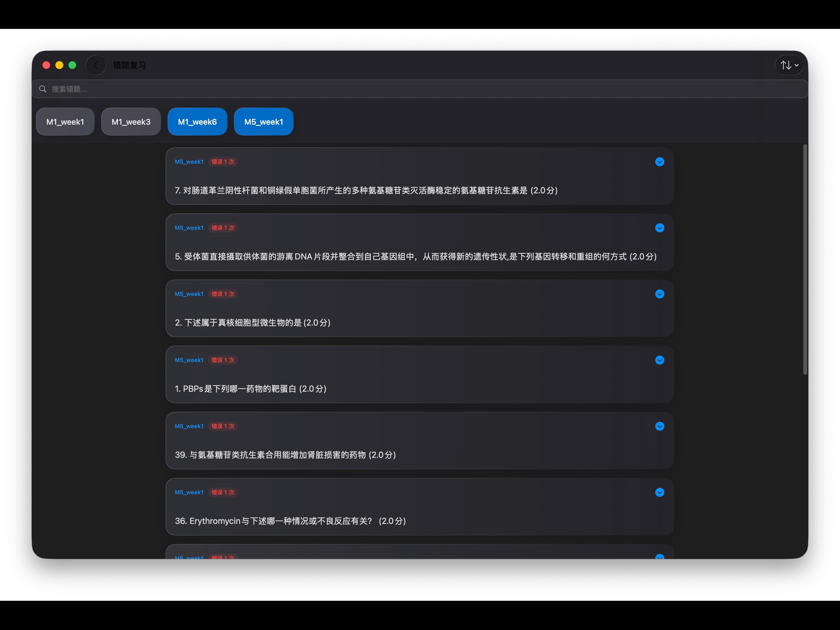Expand question 36 about Erythromycin
Image resolution: width=840 pixels, height=630 pixels.
[x=660, y=492]
